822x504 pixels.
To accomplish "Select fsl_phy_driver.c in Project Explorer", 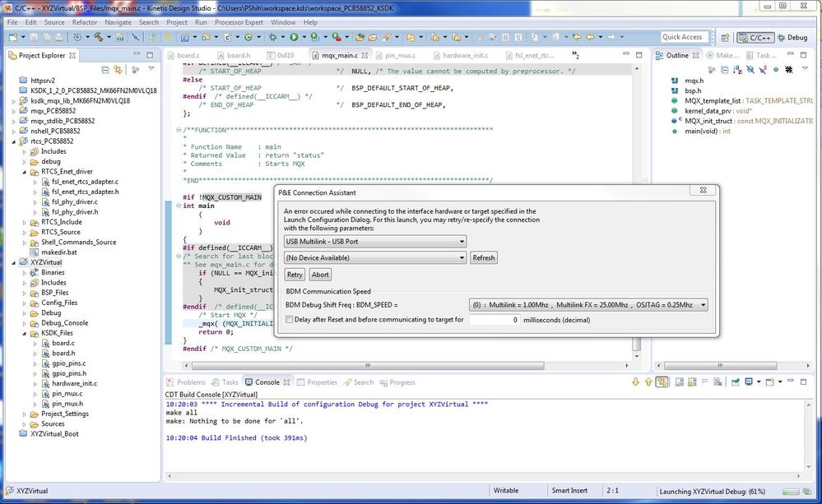I will click(x=74, y=201).
